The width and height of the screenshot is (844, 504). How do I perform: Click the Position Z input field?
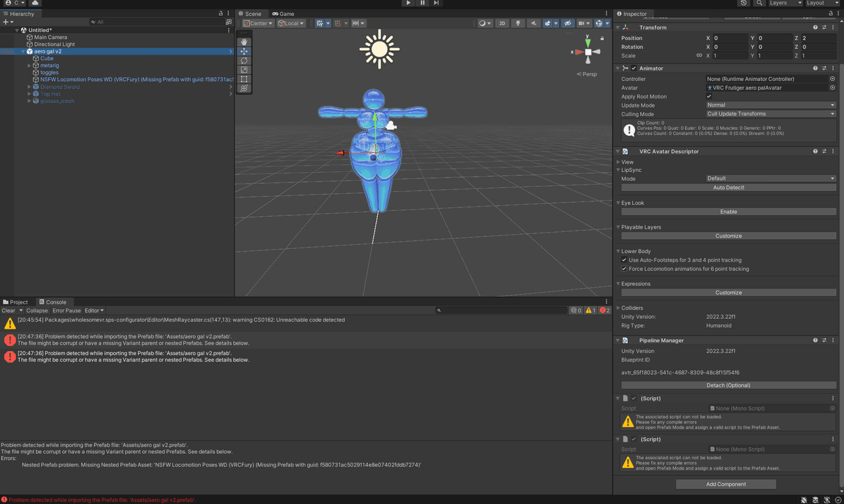pos(819,38)
